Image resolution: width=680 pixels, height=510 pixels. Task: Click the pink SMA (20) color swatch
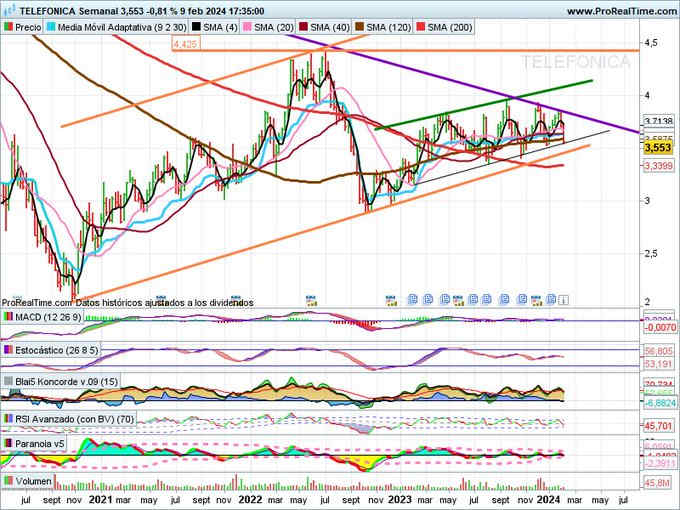pyautogui.click(x=247, y=27)
